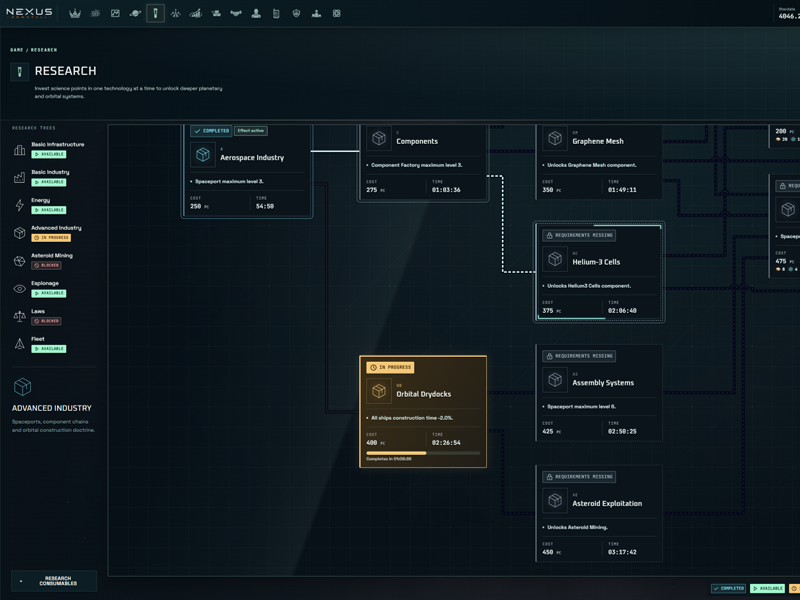This screenshot has height=600, width=800.
Task: Click the Effect active tag
Action: point(251,131)
